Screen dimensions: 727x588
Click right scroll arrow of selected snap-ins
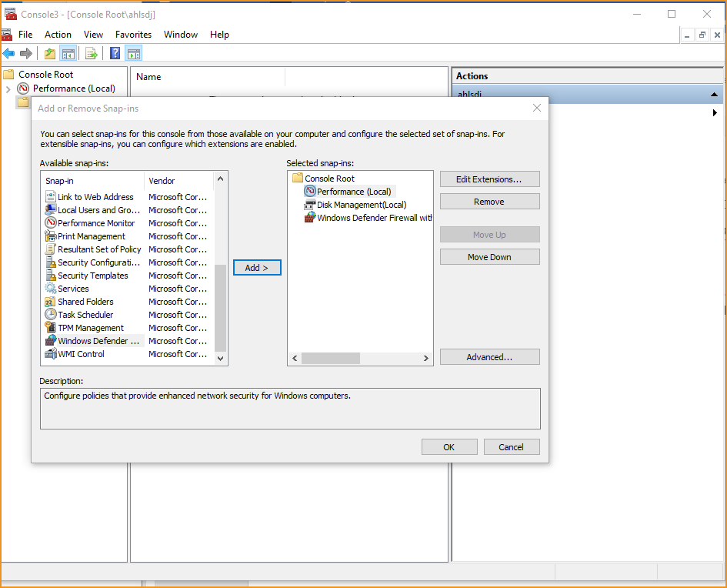point(426,358)
